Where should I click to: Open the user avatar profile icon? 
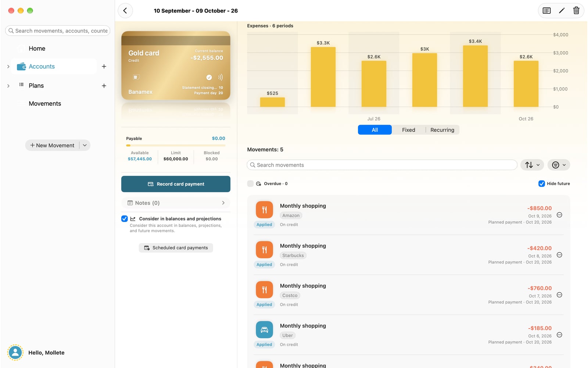15,353
